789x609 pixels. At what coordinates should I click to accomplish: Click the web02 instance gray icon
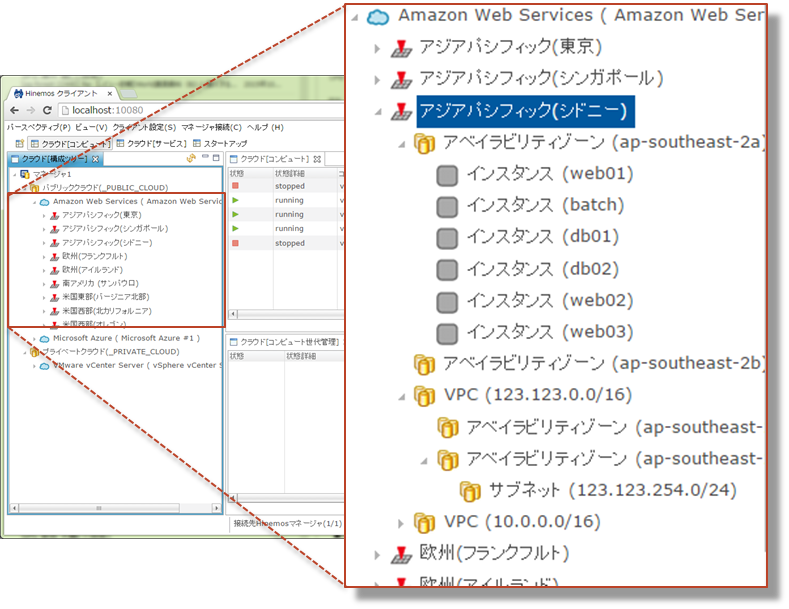point(447,302)
